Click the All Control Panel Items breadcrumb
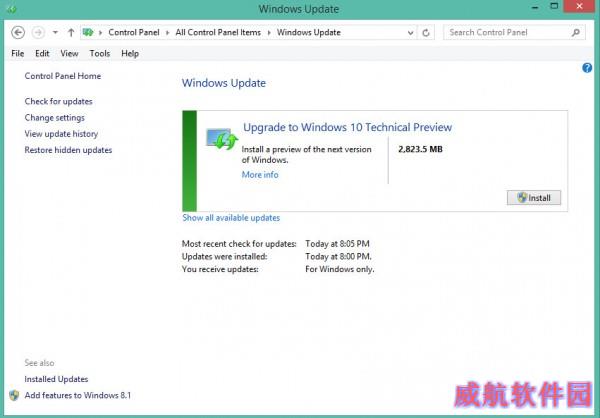The height and width of the screenshot is (418, 600). (x=218, y=33)
